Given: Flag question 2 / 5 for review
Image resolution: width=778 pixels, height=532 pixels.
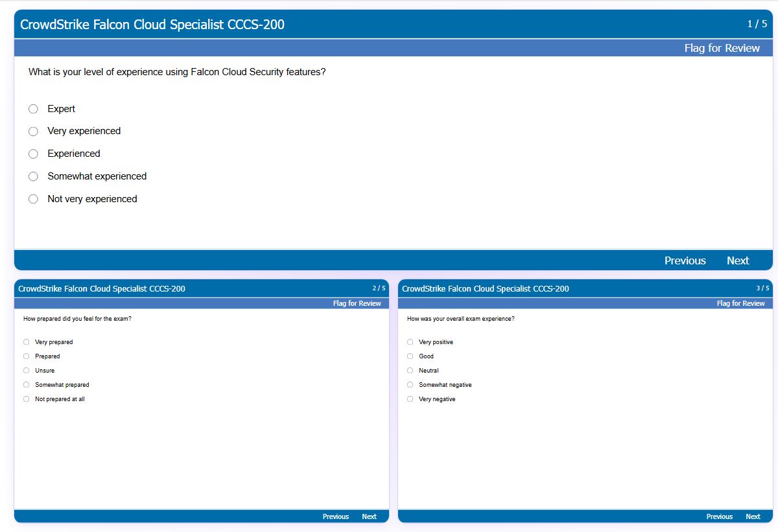Looking at the screenshot, I should click(x=357, y=303).
